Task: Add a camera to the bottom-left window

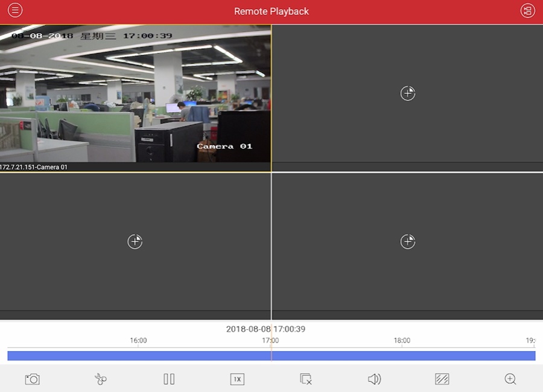Action: (135, 241)
